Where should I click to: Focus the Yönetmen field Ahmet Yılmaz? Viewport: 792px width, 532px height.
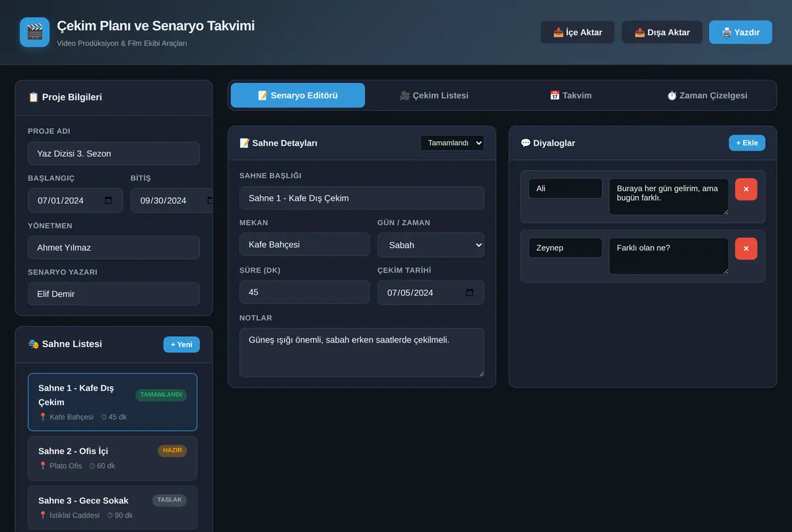point(114,248)
